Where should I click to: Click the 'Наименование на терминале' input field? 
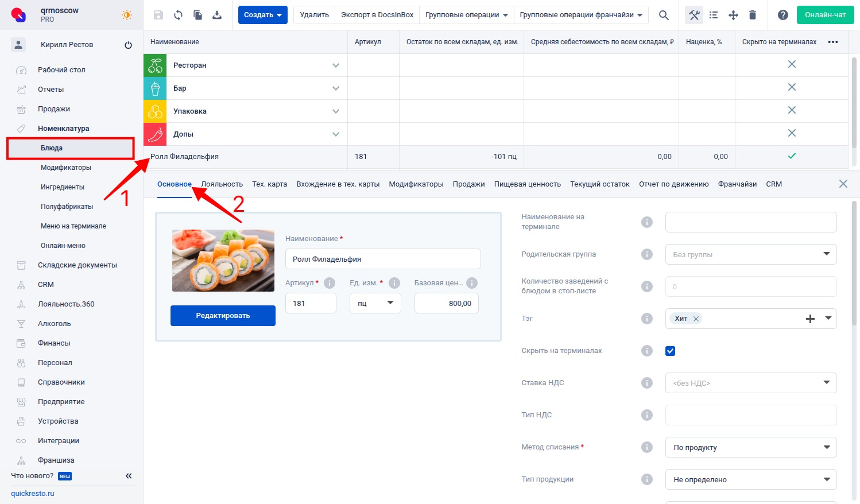tap(750, 222)
